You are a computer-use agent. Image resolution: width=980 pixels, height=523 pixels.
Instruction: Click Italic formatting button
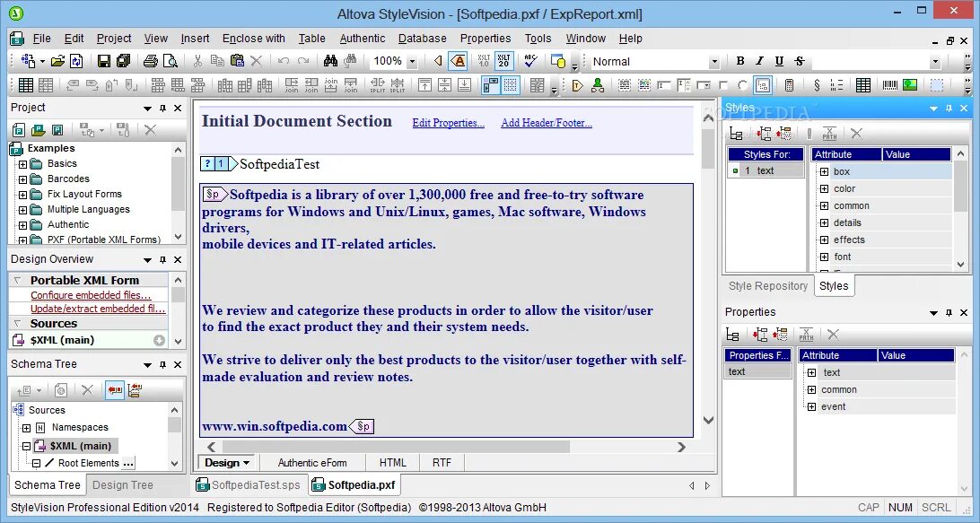pyautogui.click(x=759, y=61)
